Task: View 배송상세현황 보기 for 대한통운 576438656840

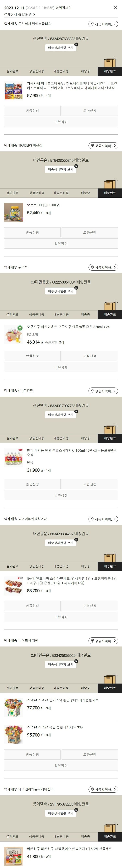Action: point(61,170)
